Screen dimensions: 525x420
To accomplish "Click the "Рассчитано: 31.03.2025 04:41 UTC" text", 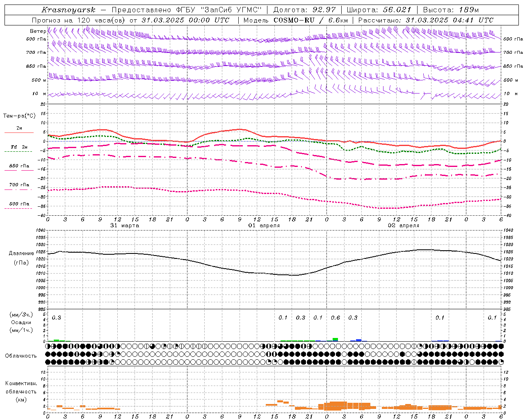I will coord(426,20).
